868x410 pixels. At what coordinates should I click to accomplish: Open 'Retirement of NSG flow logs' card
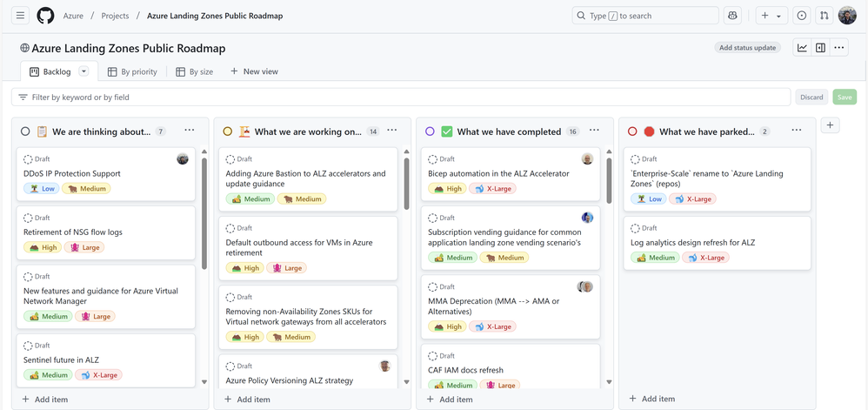(x=73, y=232)
